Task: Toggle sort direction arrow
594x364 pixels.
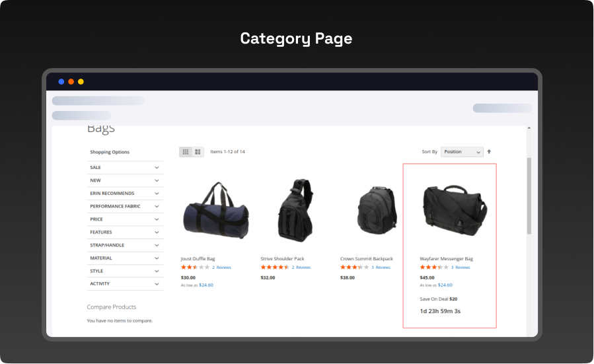Action: (489, 151)
